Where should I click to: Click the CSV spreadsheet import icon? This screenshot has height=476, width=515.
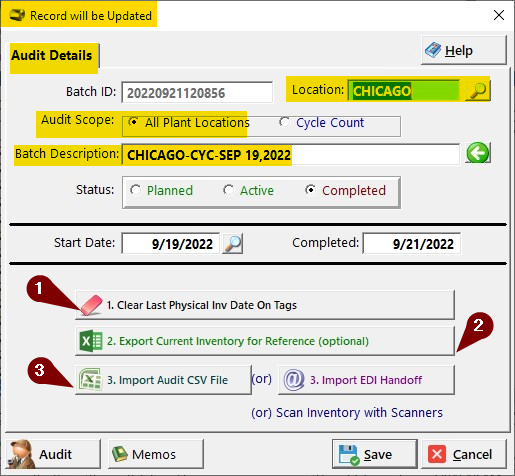[x=90, y=380]
